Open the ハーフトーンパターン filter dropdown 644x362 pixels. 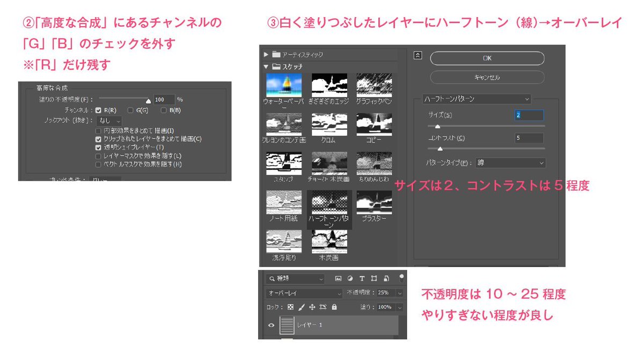tap(476, 99)
